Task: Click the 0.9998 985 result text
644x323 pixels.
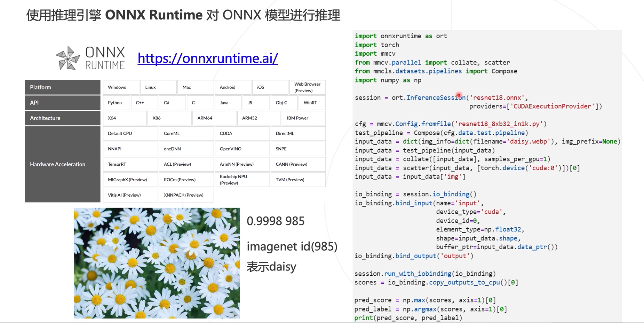Action: pyautogui.click(x=276, y=221)
